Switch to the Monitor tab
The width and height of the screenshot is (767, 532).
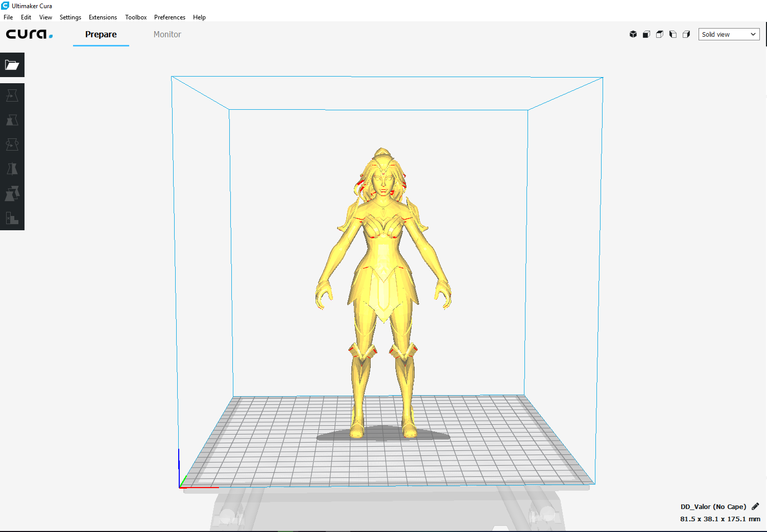[x=167, y=35]
